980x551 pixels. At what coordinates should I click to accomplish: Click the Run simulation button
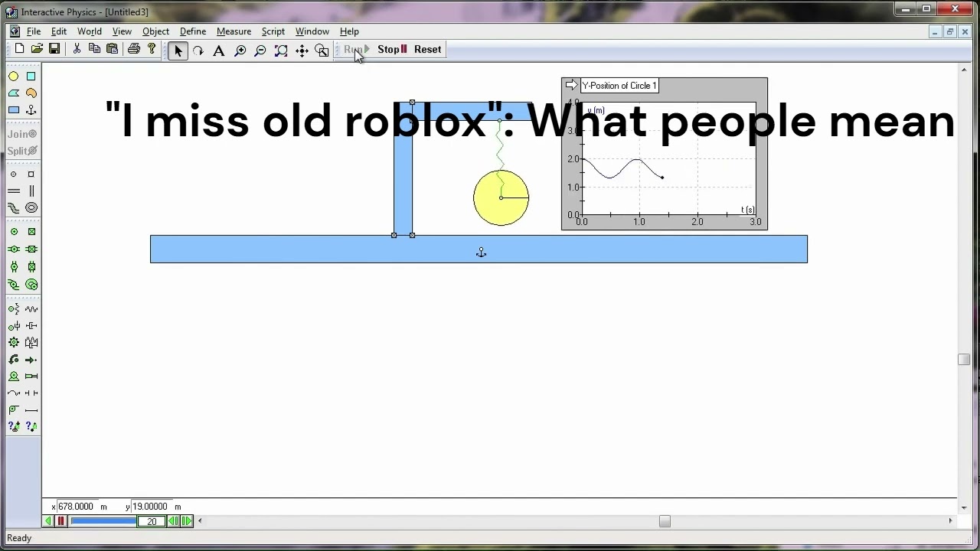356,50
